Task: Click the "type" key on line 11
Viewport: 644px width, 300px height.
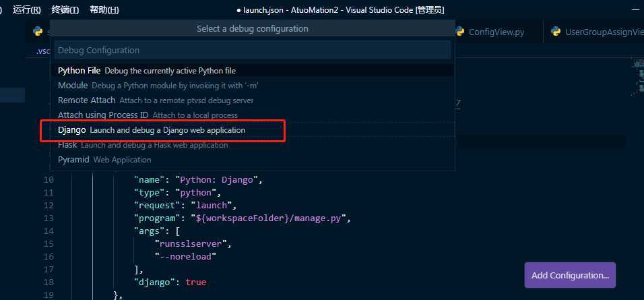Action: 150,192
